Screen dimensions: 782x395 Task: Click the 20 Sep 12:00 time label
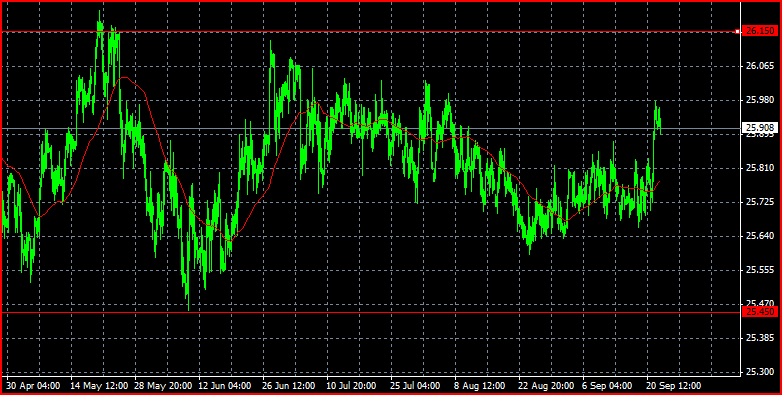point(674,386)
